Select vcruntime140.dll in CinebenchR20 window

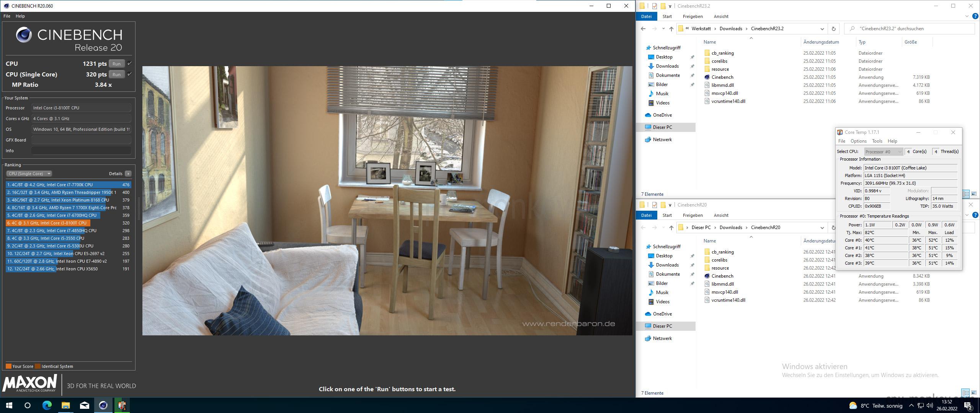pos(728,300)
